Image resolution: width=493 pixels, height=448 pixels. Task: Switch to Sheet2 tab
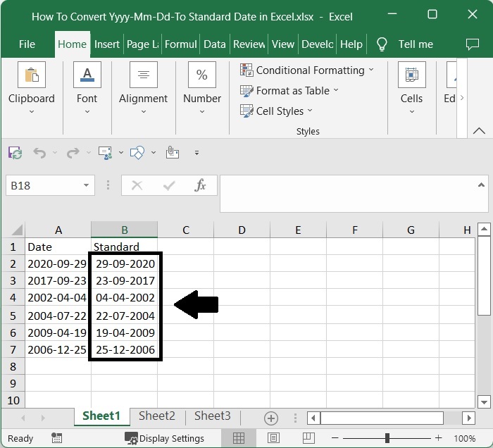pos(156,416)
